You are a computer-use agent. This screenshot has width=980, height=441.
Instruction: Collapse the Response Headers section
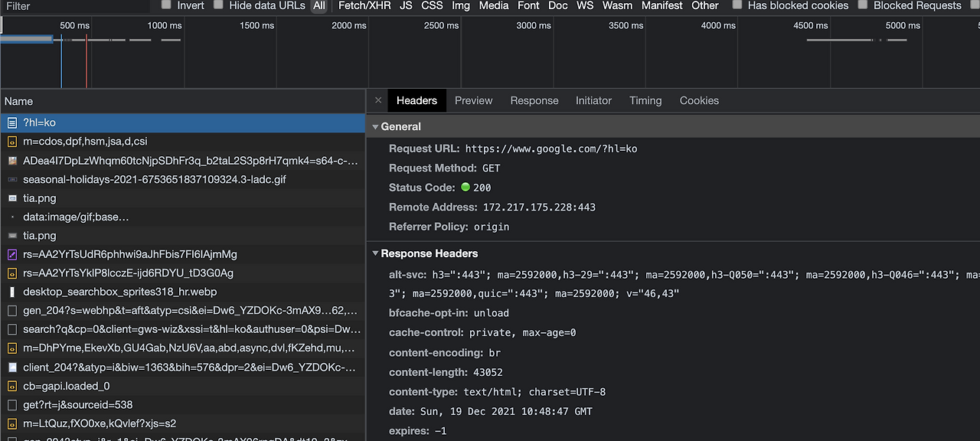pyautogui.click(x=375, y=253)
